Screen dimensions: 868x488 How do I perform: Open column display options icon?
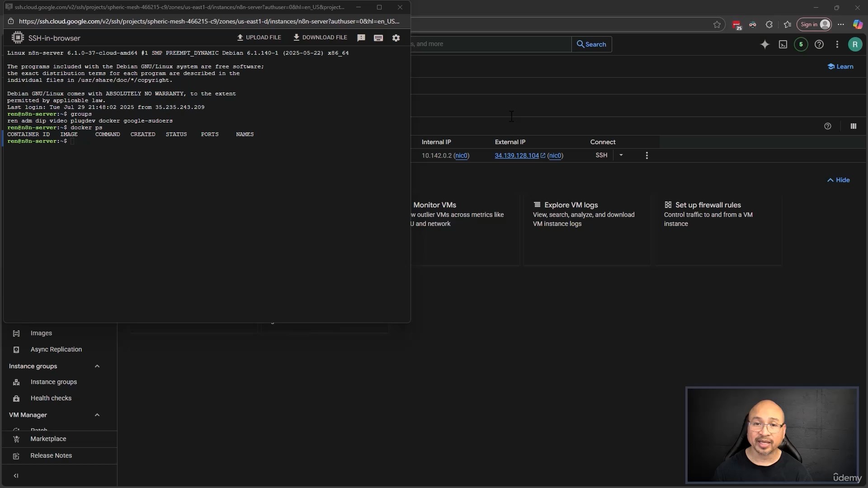(854, 127)
